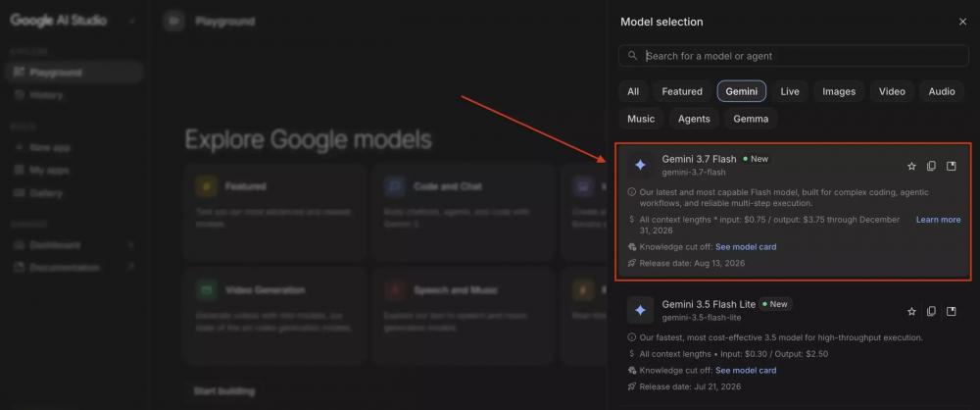The image size is (980, 410).
Task: Click the Code and Chat card's blue icon
Action: point(394,186)
